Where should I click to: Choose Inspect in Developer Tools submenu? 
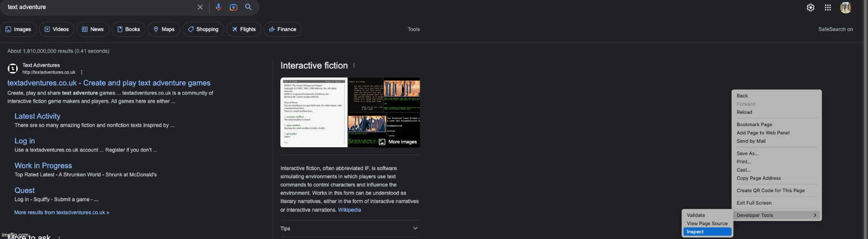pyautogui.click(x=707, y=232)
